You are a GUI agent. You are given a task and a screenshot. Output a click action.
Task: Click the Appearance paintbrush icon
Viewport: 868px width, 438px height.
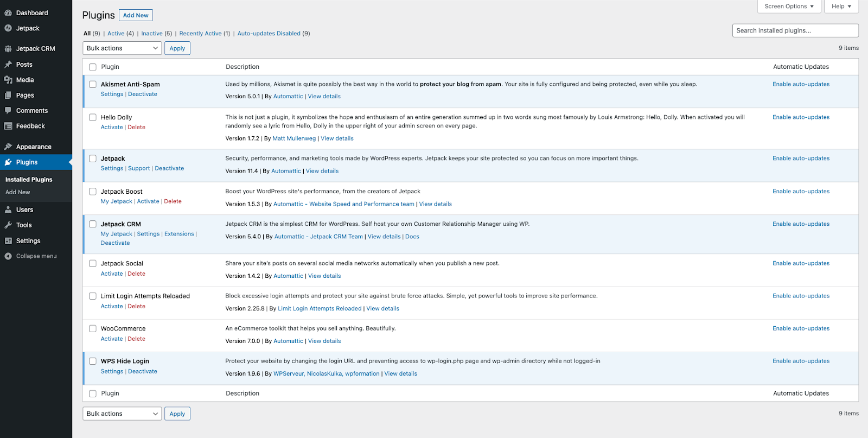pos(8,147)
